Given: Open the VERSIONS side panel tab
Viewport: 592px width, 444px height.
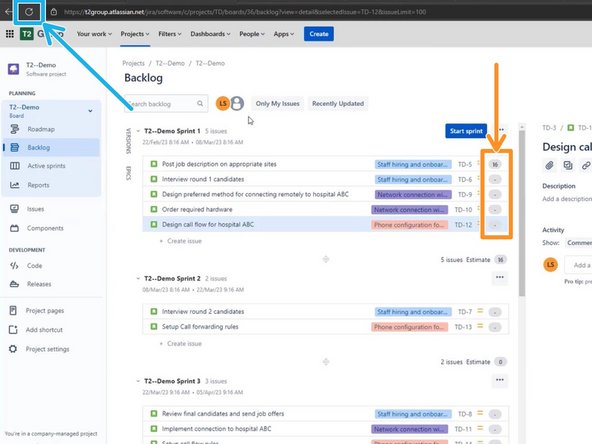Looking at the screenshot, I should (x=128, y=141).
